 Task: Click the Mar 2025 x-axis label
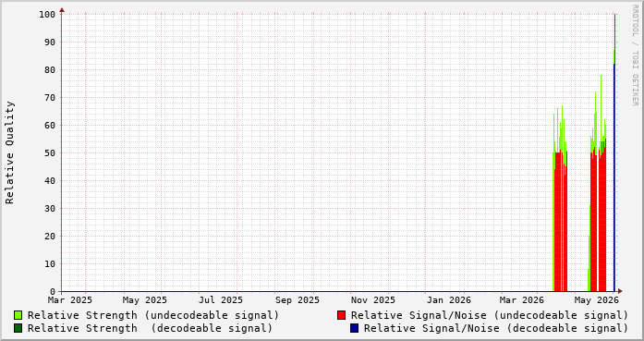click(x=70, y=300)
